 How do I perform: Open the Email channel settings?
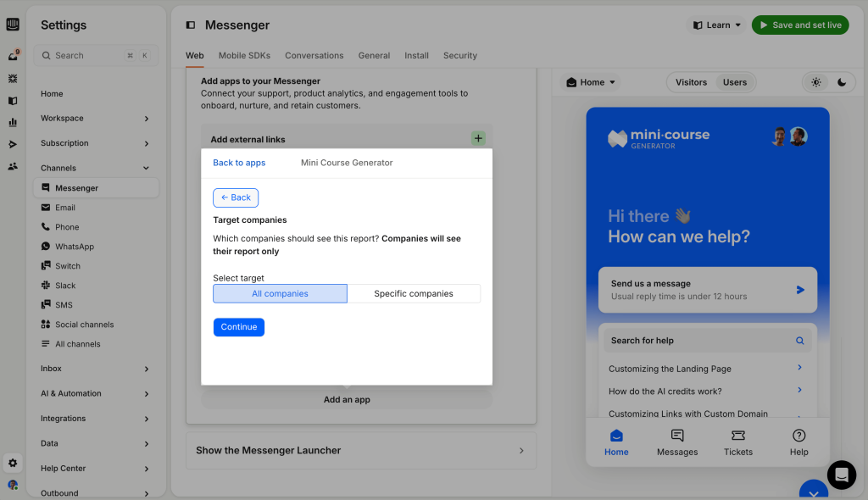[95, 208]
